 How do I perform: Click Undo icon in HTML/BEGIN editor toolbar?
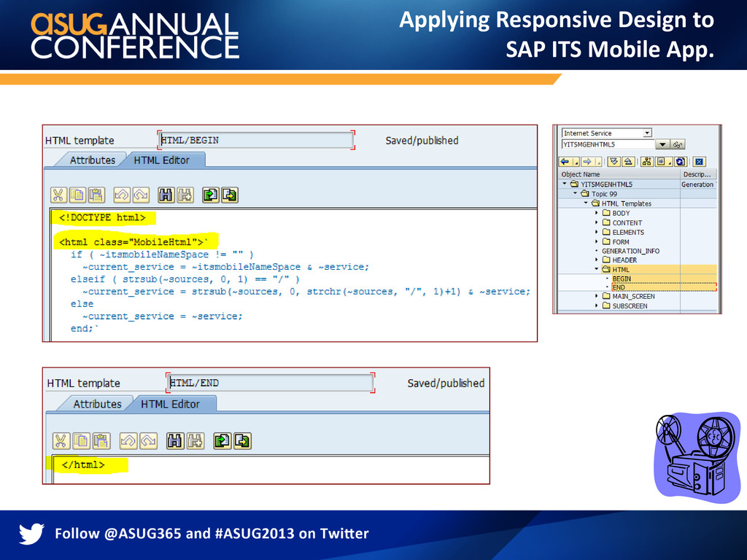(x=122, y=195)
